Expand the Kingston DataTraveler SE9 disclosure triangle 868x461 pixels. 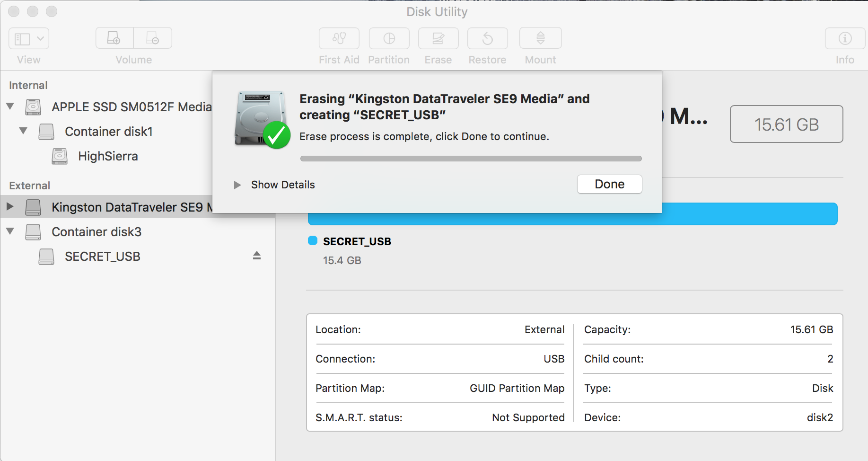(10, 206)
